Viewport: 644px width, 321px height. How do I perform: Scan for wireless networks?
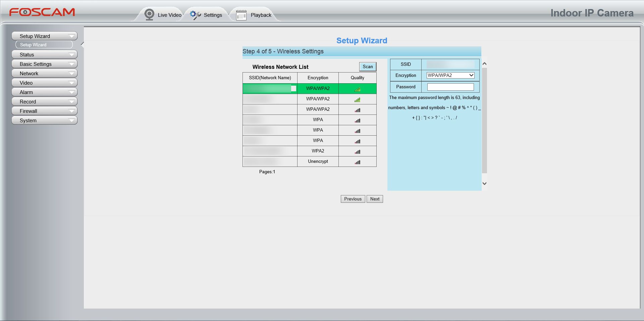(x=368, y=66)
